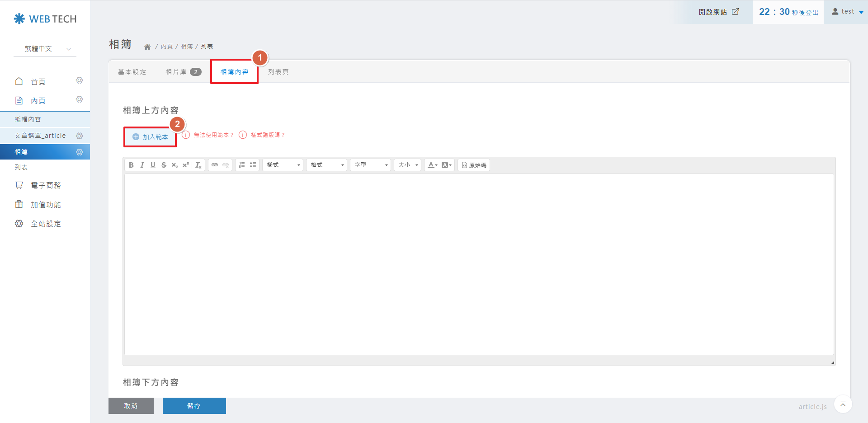
Task: Open the 樣式 styles dropdown
Action: pyautogui.click(x=283, y=165)
